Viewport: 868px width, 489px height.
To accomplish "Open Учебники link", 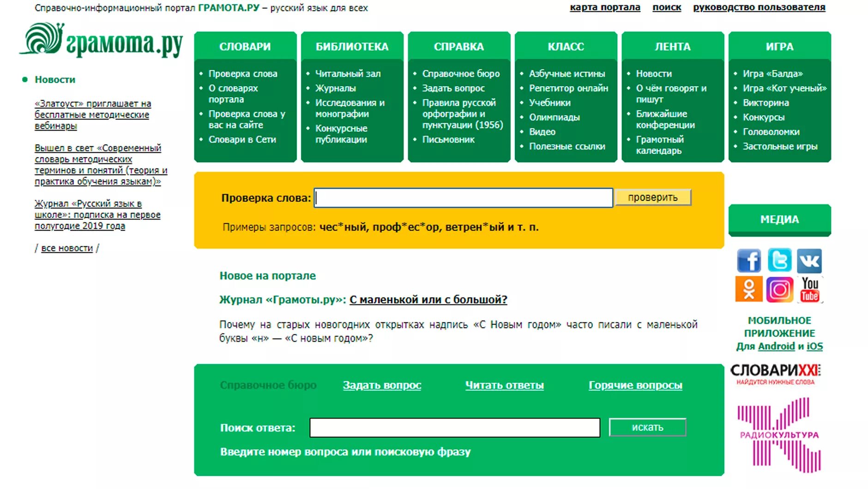I will pos(550,103).
